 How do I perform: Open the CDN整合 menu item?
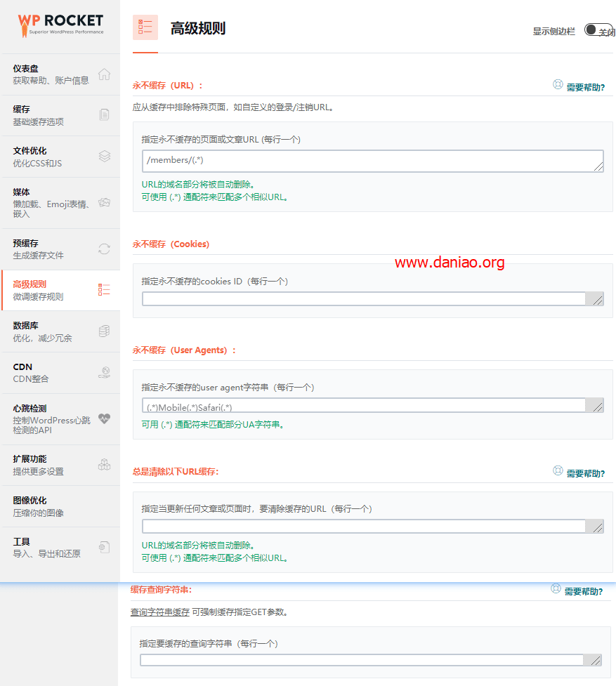[x=60, y=373]
